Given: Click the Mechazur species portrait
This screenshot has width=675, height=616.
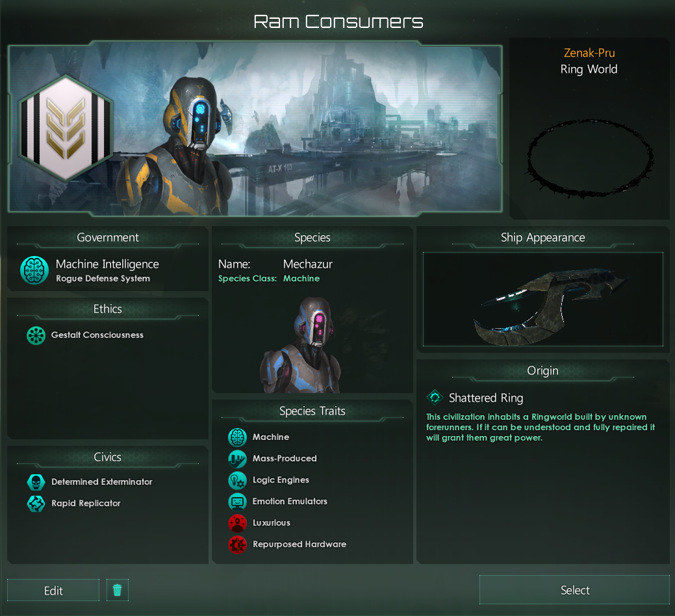Looking at the screenshot, I should [300, 344].
